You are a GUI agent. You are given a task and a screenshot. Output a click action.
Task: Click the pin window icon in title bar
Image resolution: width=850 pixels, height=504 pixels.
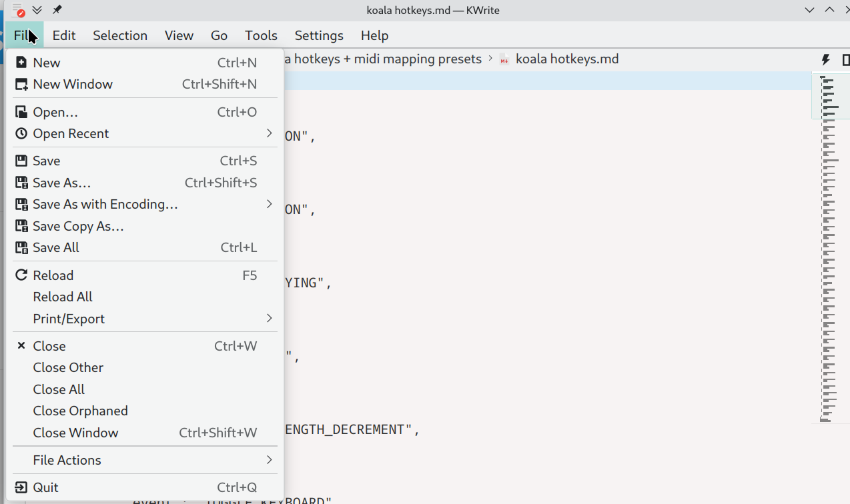click(x=57, y=10)
